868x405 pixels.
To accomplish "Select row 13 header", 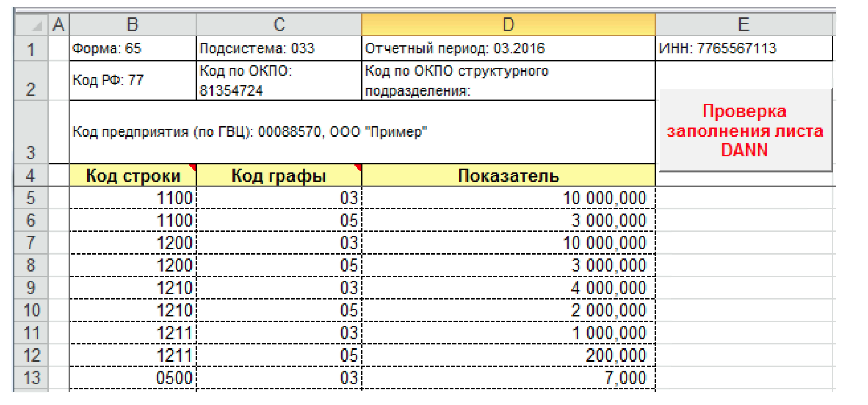I will pyautogui.click(x=31, y=378).
